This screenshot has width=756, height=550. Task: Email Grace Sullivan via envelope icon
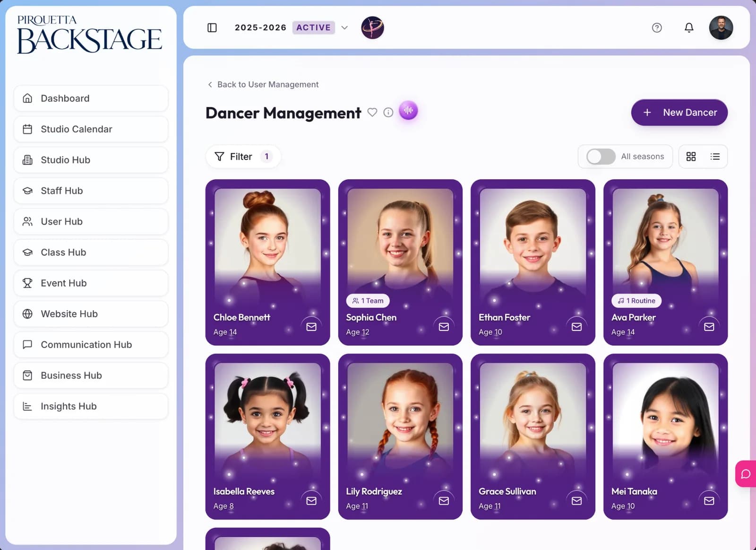point(576,501)
